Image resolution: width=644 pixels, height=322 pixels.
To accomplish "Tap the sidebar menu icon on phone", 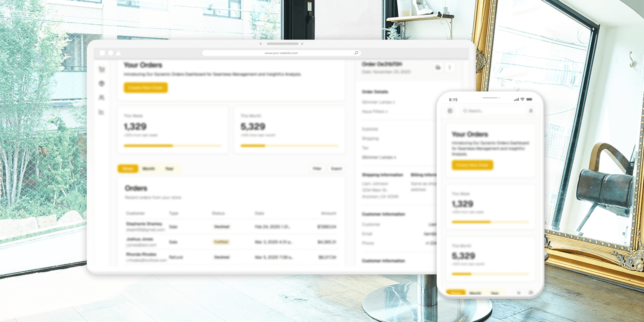I will tap(450, 111).
